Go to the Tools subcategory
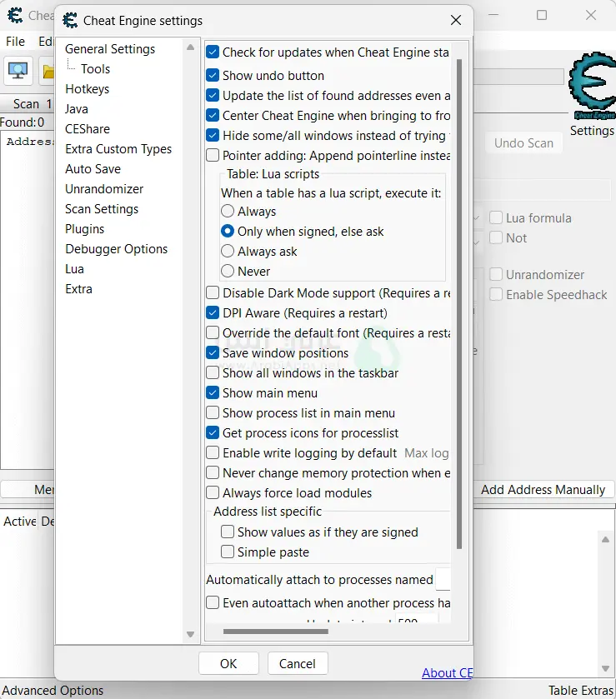The height and width of the screenshot is (699, 616). (x=95, y=69)
